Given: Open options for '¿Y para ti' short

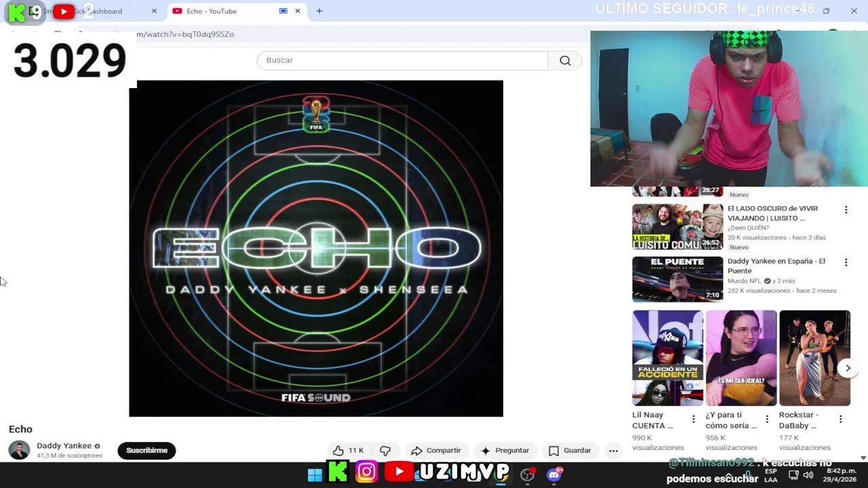Looking at the screenshot, I should tap(767, 420).
